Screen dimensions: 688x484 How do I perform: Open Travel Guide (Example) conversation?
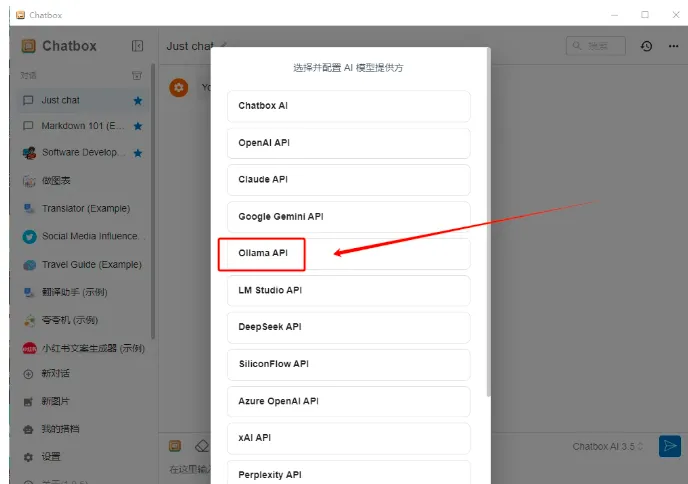[x=83, y=265]
